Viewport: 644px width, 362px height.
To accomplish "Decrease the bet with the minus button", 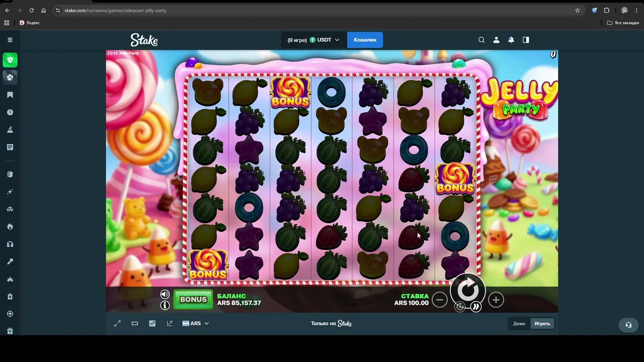I will pos(440,300).
